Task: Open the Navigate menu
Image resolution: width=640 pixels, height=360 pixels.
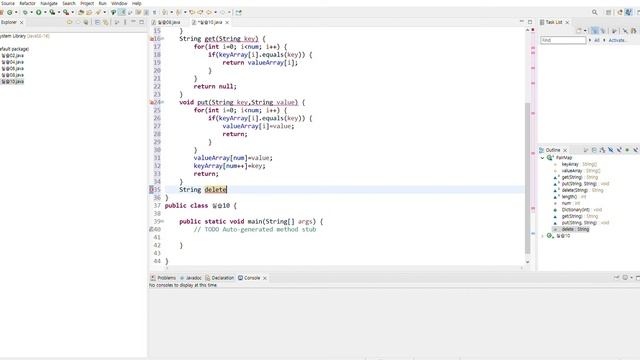Action: 49,3
